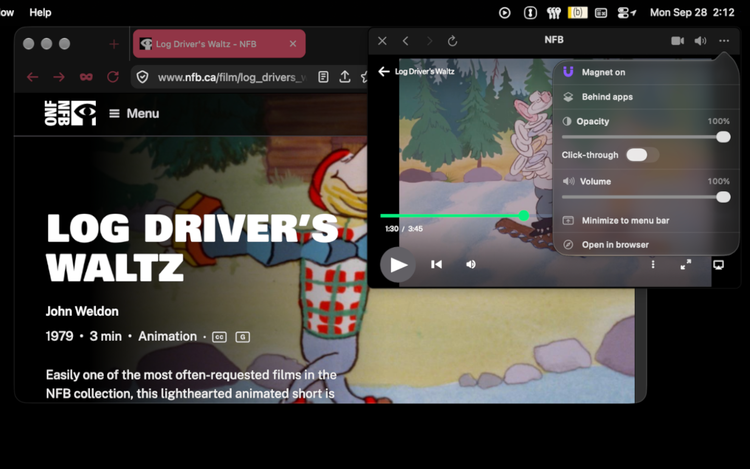Click the NFB ONF logo

pos(70,113)
